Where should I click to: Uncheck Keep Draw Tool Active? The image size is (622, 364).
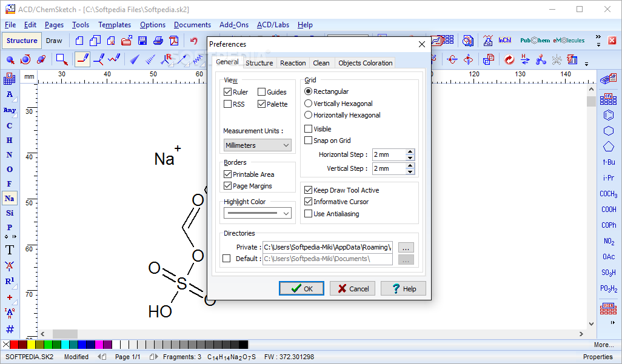(308, 190)
